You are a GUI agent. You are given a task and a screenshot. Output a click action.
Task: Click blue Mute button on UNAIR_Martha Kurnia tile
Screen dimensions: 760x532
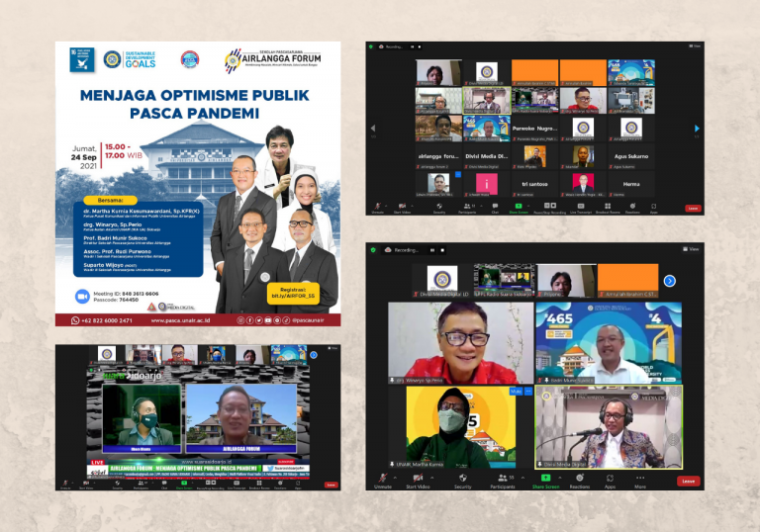516,391
